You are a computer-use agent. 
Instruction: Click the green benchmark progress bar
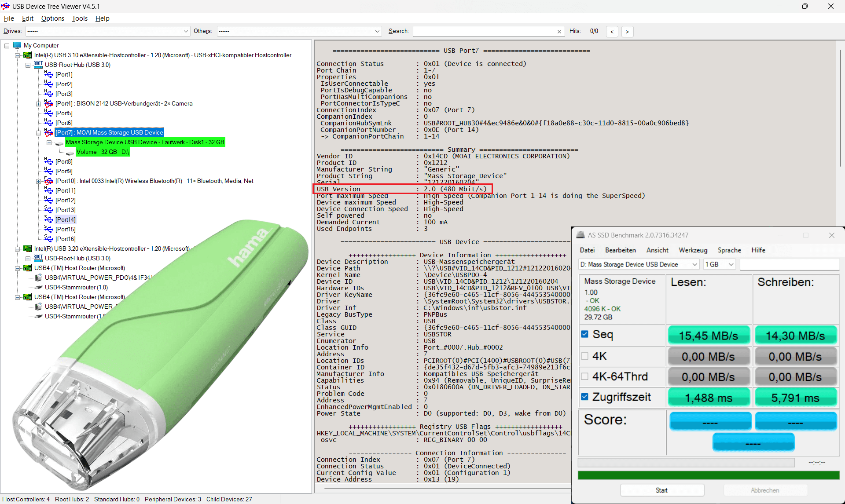pos(709,475)
